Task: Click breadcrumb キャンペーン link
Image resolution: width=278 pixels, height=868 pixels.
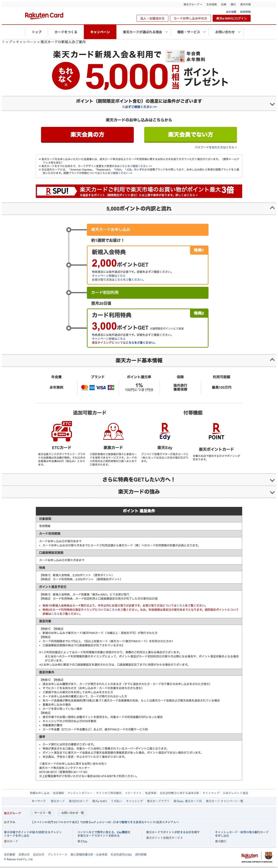Action: click(26, 42)
